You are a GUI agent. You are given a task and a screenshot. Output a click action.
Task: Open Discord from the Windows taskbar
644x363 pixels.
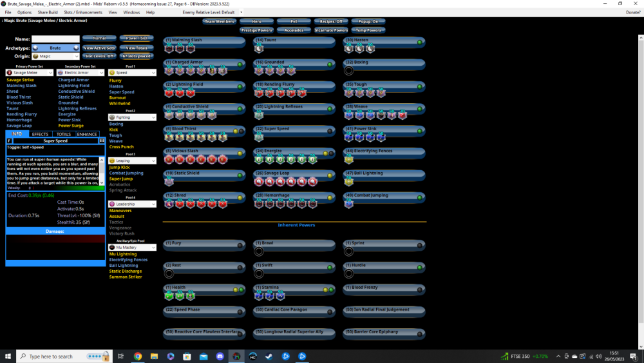tap(220, 357)
